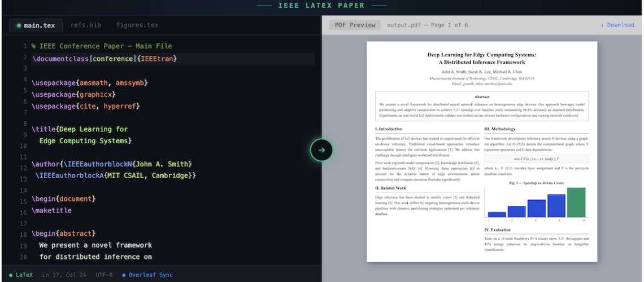Click the Ln 17, Col 24 position indicator
This screenshot has height=282, width=644.
click(x=64, y=275)
